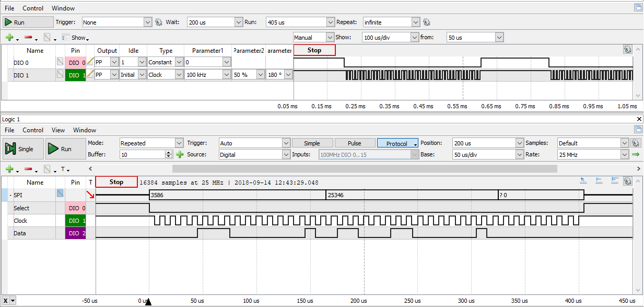The height and width of the screenshot is (307, 644).
Task: Open Logic acquisition settings gear beside Samples
Action: 636,143
